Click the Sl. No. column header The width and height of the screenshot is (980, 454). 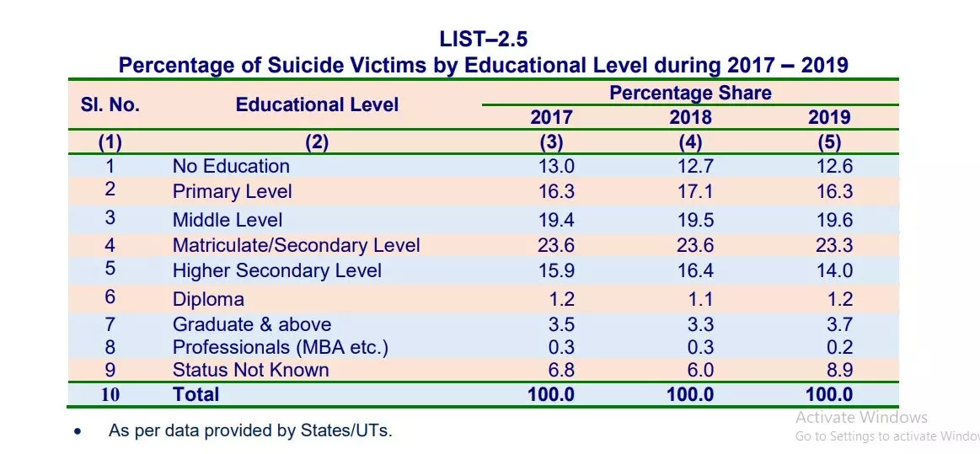110,105
